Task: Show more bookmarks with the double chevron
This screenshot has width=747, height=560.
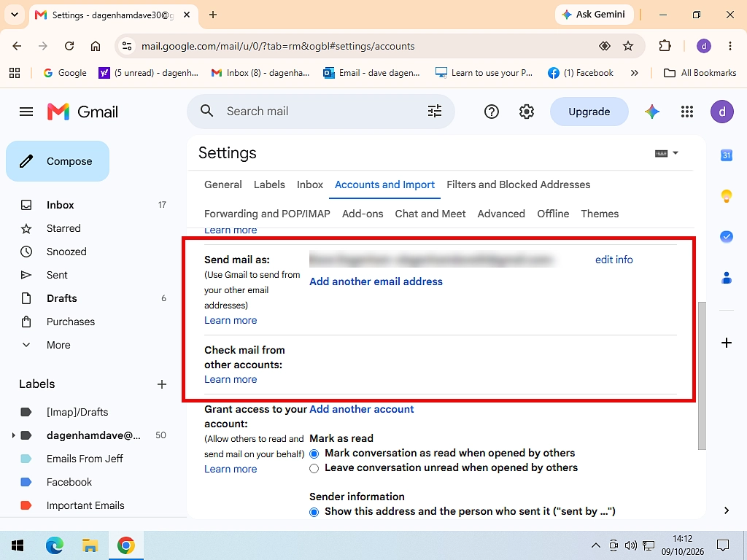Action: pos(634,73)
